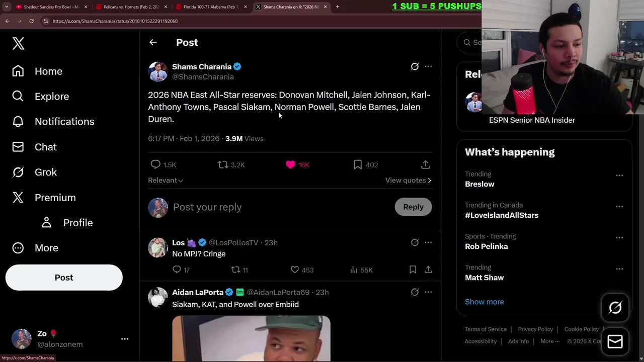Open three-dot menu on Aidan LaPorta reply
Image resolution: width=644 pixels, height=362 pixels.
point(428,292)
